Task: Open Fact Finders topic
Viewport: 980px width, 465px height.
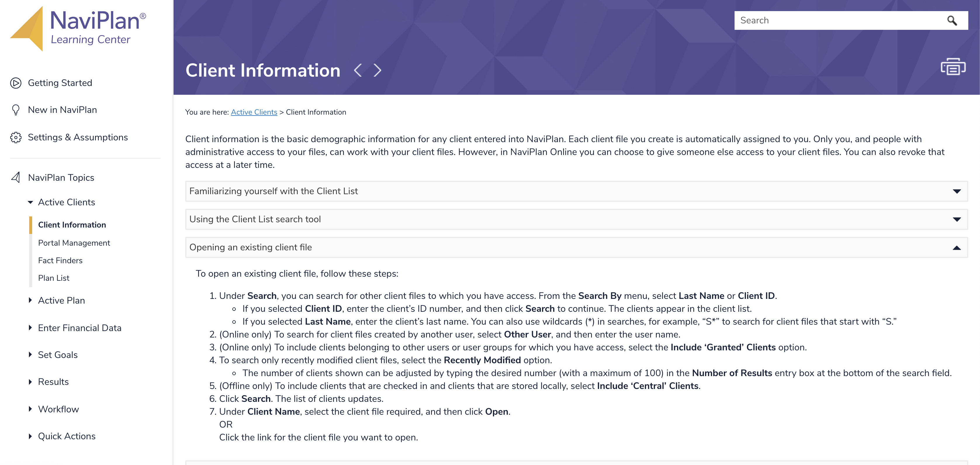Action: click(x=60, y=261)
